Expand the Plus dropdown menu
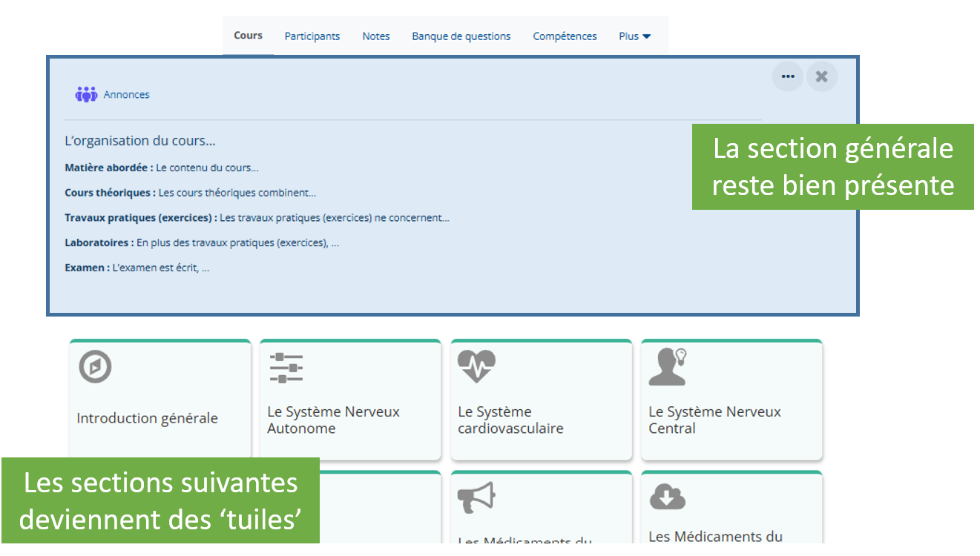Viewport: 980px width, 556px height. click(634, 36)
